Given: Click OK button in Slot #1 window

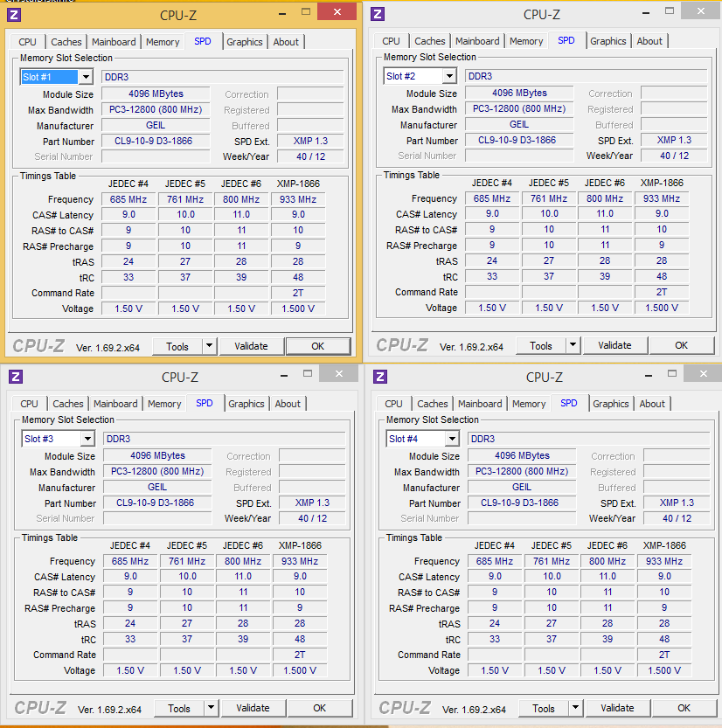Looking at the screenshot, I should point(318,346).
